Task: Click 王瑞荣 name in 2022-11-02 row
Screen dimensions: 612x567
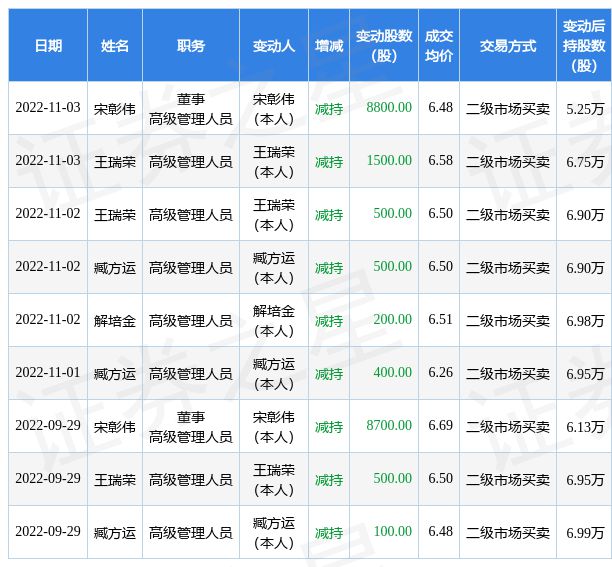Action: 115,215
